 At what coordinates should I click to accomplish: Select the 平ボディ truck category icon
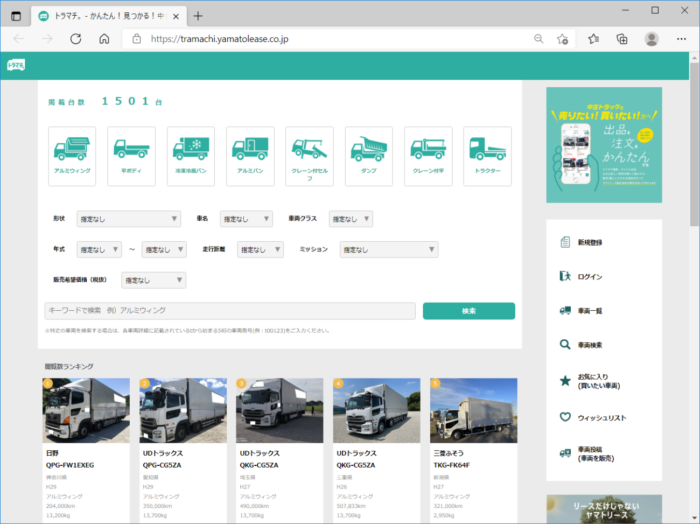click(131, 156)
